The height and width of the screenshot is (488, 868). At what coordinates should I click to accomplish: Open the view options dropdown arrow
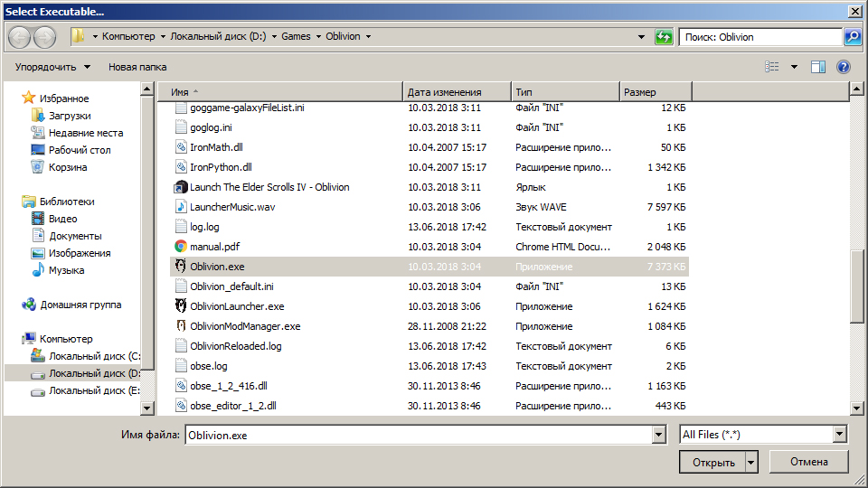click(794, 67)
